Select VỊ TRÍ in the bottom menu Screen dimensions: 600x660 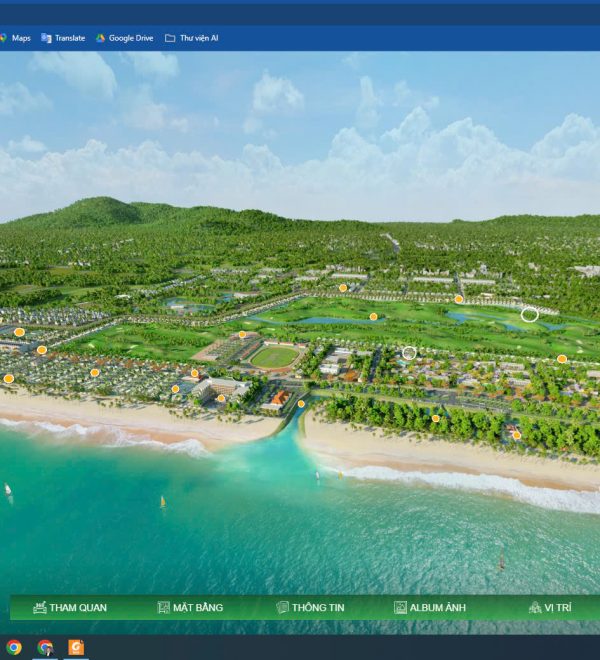tap(550, 607)
